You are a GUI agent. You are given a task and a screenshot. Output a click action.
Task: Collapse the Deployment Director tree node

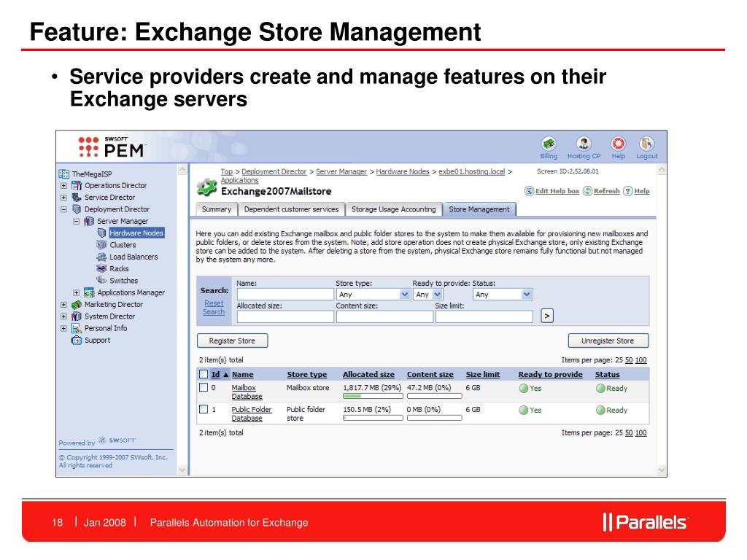click(64, 209)
